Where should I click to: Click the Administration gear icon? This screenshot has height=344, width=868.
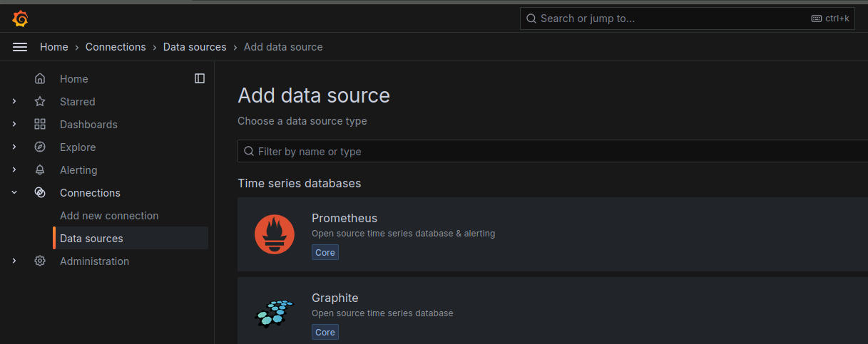(40, 261)
